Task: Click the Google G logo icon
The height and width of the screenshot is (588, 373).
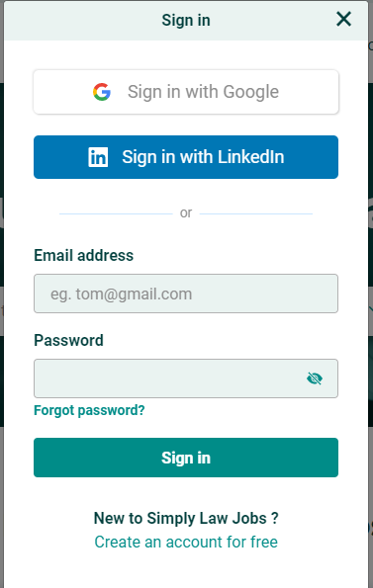Action: pyautogui.click(x=102, y=92)
